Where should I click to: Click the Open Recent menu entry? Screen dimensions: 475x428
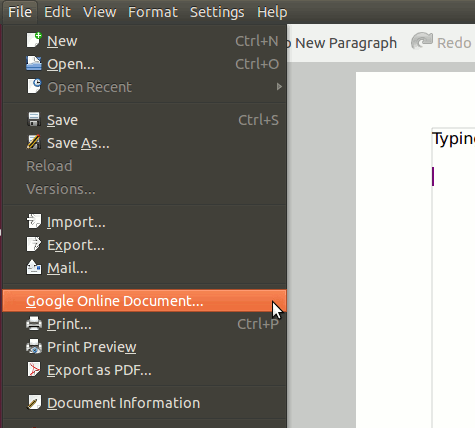pyautogui.click(x=145, y=87)
